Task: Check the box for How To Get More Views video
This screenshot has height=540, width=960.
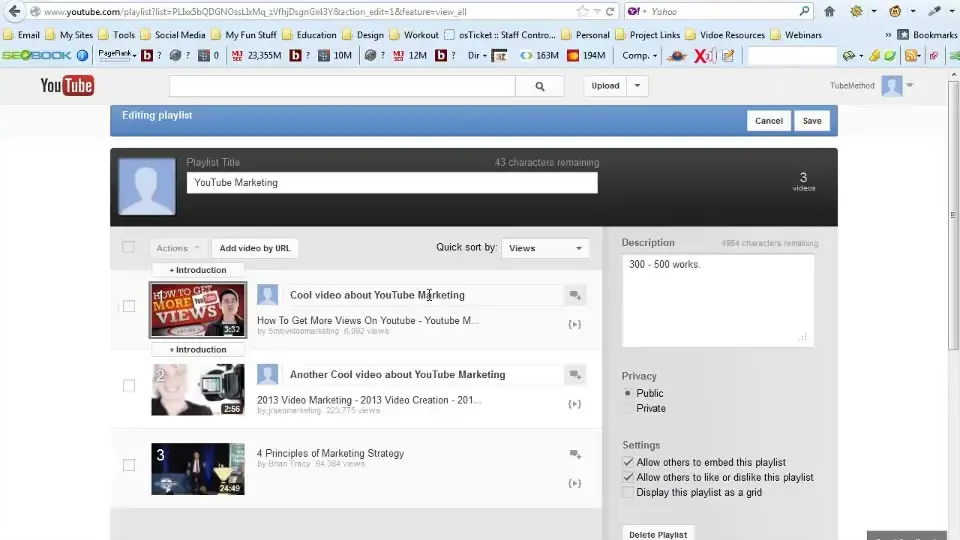Action: coord(129,306)
